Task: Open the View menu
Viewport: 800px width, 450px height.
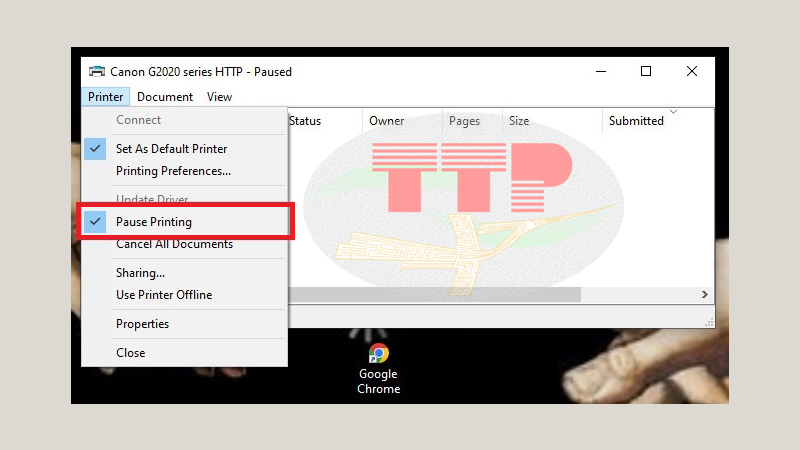Action: [x=219, y=97]
